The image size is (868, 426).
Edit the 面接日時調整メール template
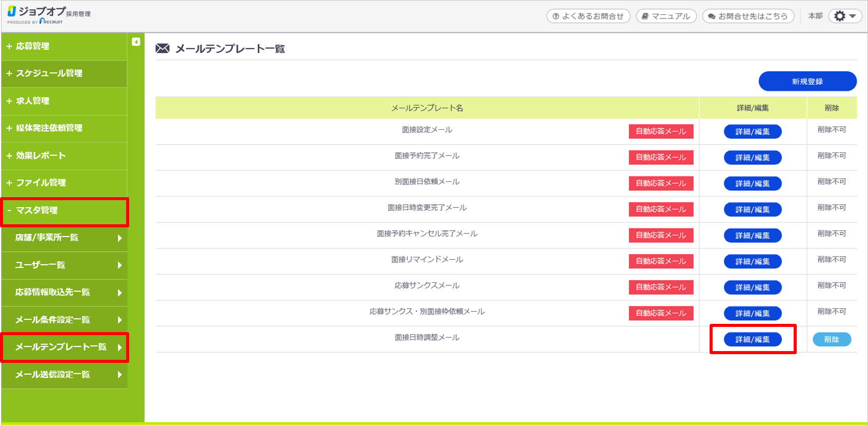tap(752, 339)
